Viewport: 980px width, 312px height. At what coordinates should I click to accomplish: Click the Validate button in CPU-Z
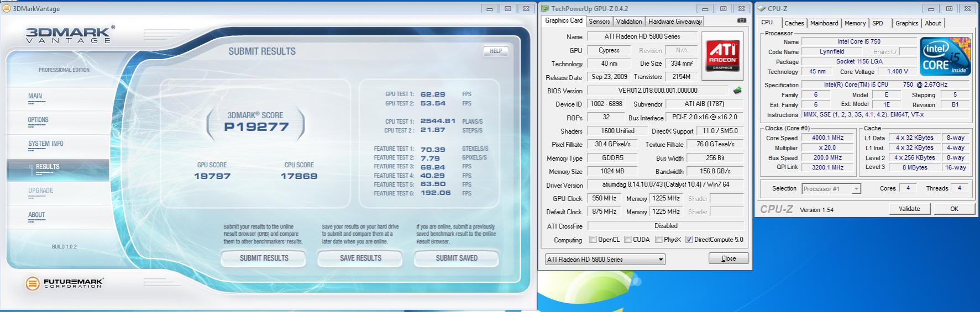(909, 209)
